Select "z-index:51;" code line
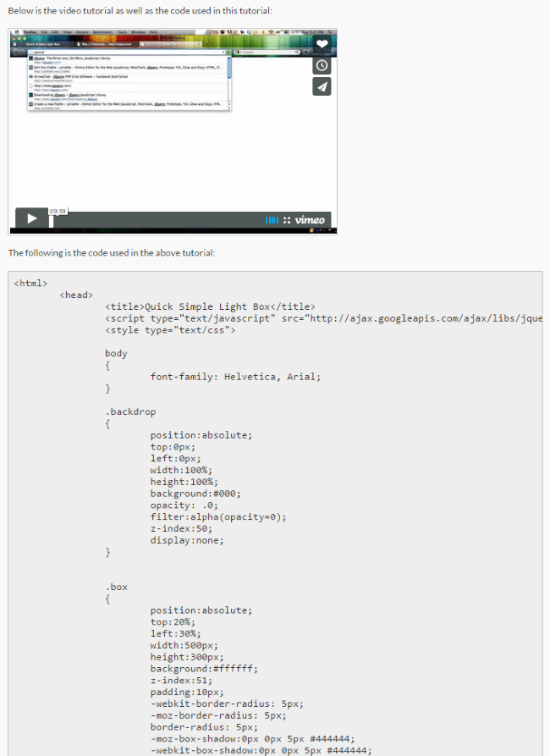550x756 pixels. coord(181,681)
